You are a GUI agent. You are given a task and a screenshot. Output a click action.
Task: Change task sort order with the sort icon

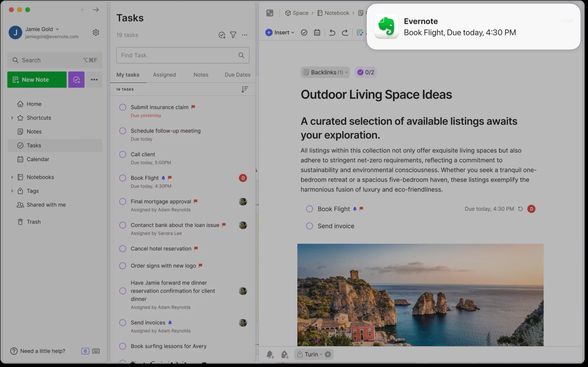tap(244, 89)
